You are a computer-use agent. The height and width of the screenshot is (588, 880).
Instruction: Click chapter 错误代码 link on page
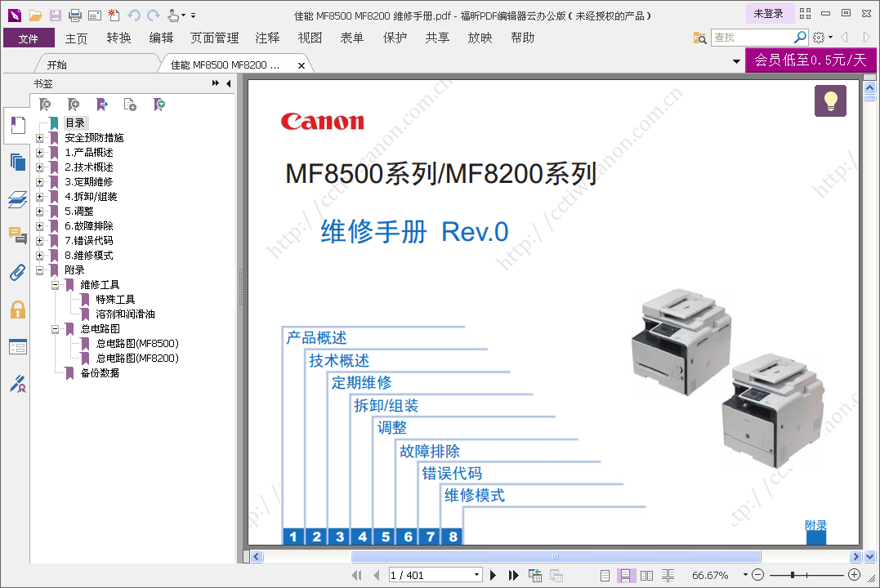[x=452, y=474]
